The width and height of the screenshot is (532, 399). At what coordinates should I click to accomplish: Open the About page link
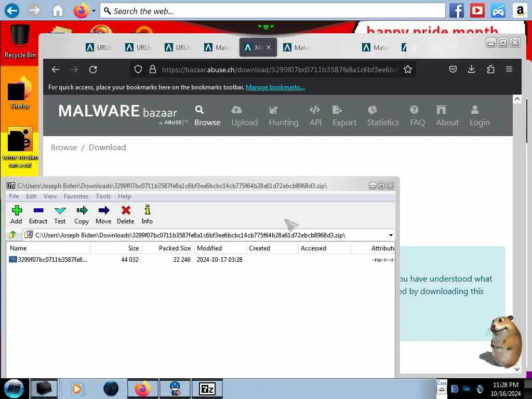pos(447,116)
